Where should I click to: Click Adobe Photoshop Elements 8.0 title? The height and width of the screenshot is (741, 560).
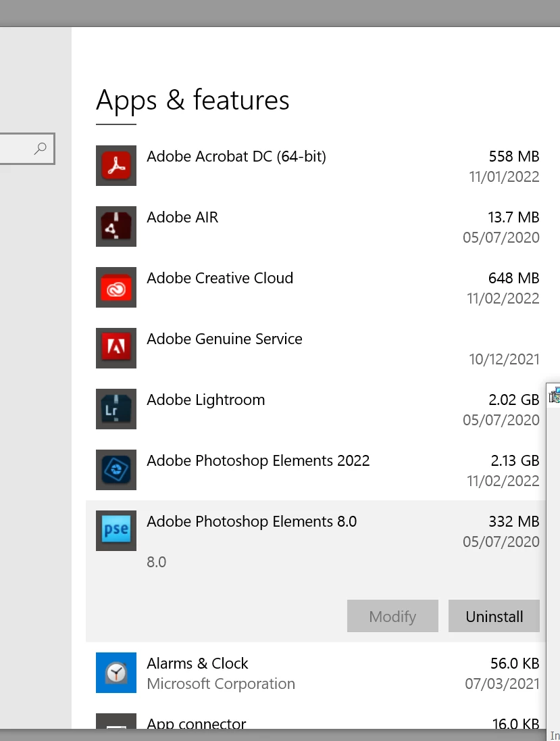[252, 522]
